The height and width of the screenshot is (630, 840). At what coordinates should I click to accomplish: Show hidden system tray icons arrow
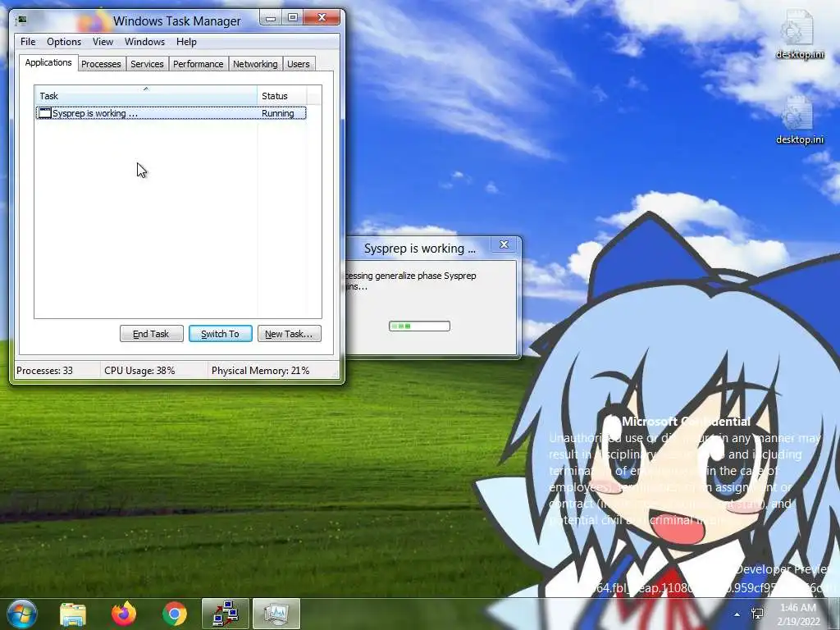click(737, 614)
